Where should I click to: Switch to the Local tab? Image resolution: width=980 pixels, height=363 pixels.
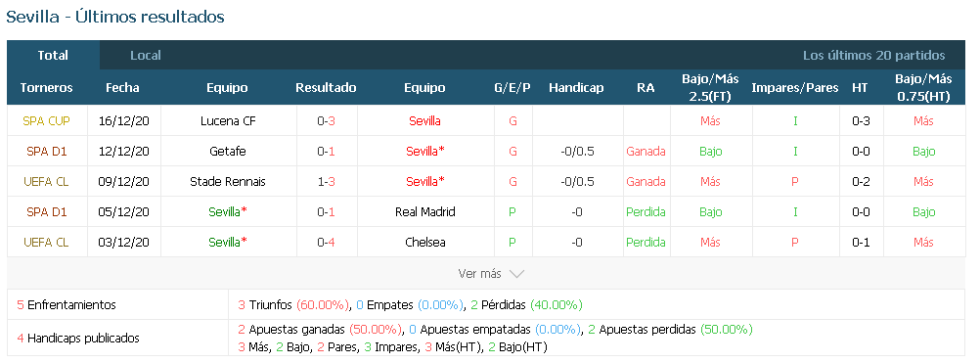pyautogui.click(x=146, y=56)
